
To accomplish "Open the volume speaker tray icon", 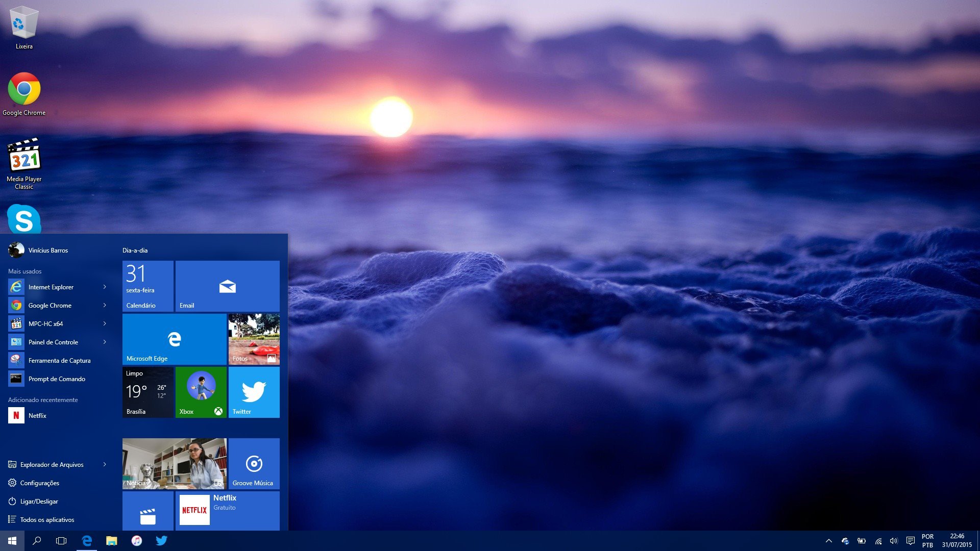I will 894,541.
